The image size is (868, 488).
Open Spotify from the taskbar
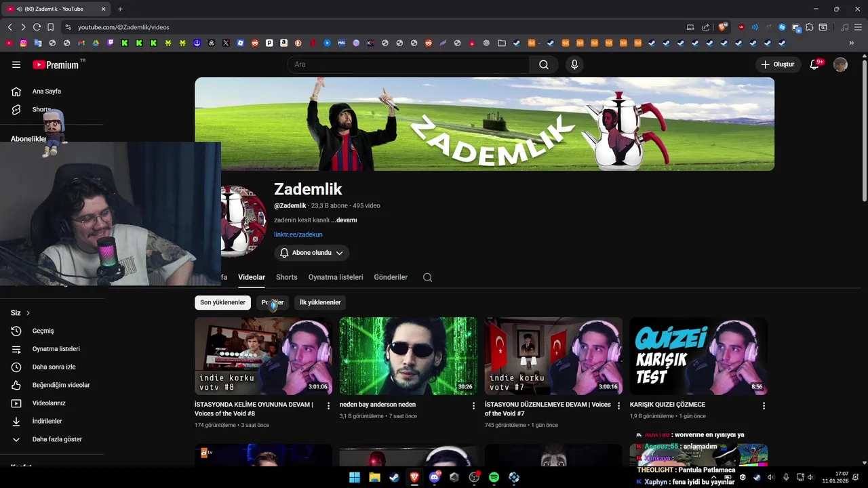(x=494, y=477)
